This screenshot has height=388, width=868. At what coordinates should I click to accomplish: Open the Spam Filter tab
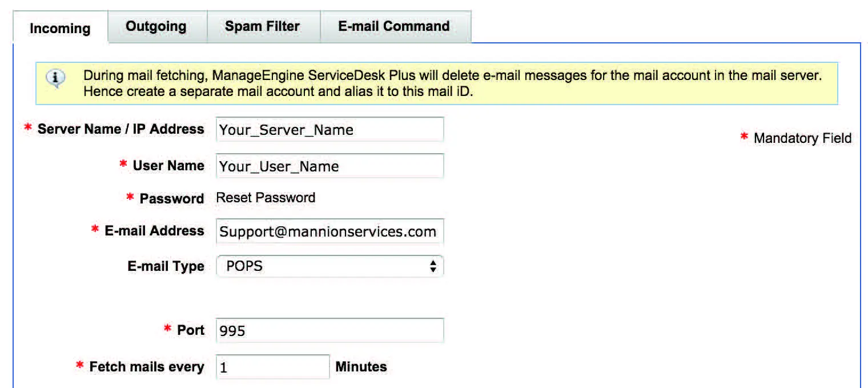262,26
